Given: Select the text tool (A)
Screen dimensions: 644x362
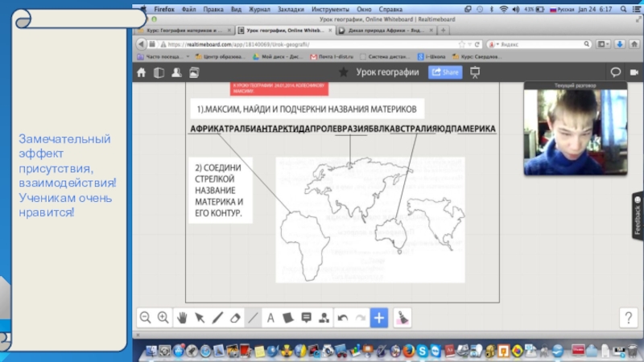Looking at the screenshot, I should [270, 318].
